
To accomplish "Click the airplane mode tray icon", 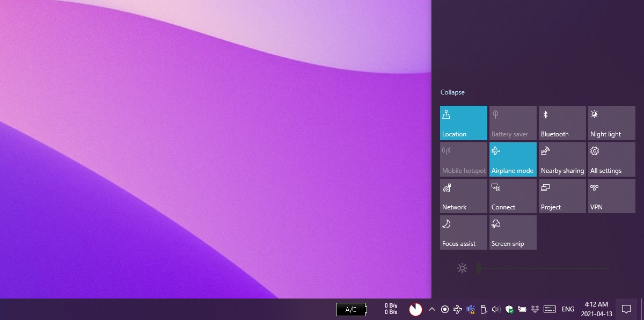I will point(458,309).
